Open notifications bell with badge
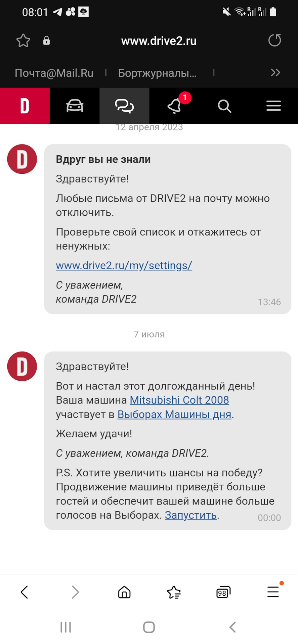The image size is (298, 644). point(174,106)
